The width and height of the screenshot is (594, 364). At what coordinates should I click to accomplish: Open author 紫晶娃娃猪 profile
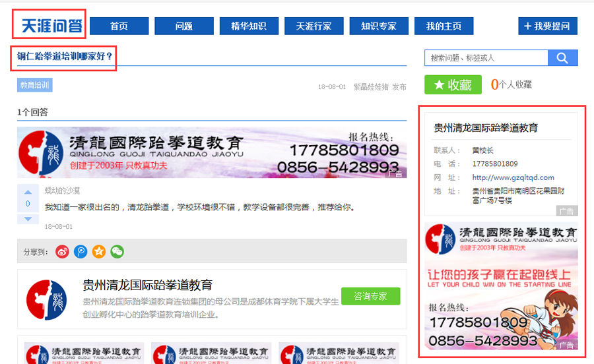[x=371, y=86]
